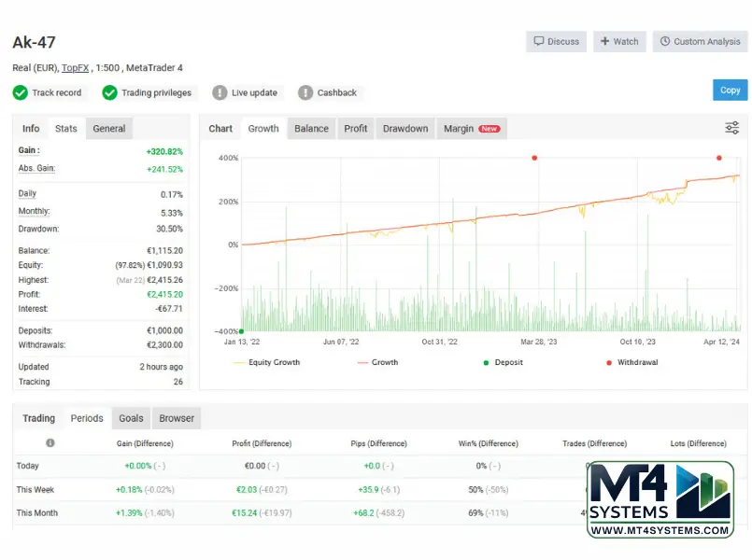Click the Discuss button

click(x=556, y=41)
